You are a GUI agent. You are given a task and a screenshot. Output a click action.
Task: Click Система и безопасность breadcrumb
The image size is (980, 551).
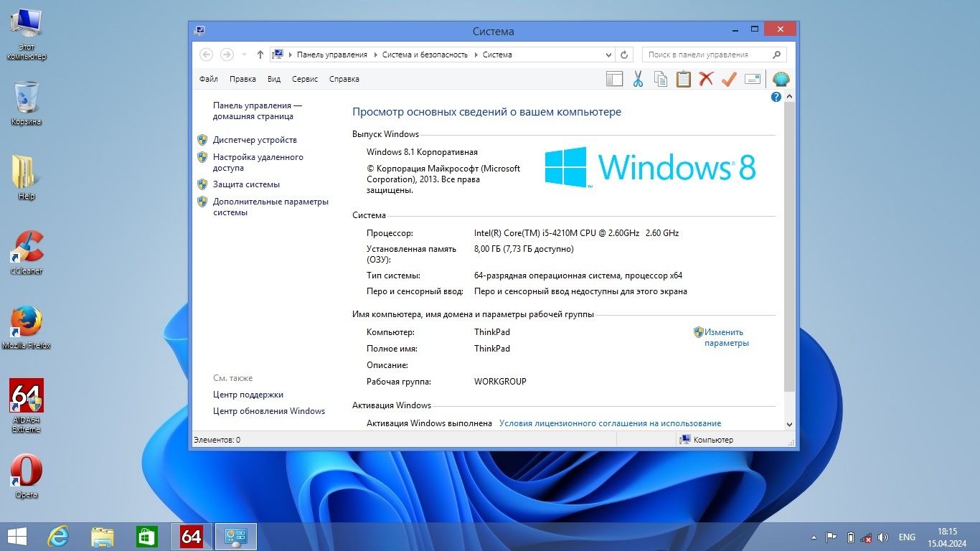[425, 55]
